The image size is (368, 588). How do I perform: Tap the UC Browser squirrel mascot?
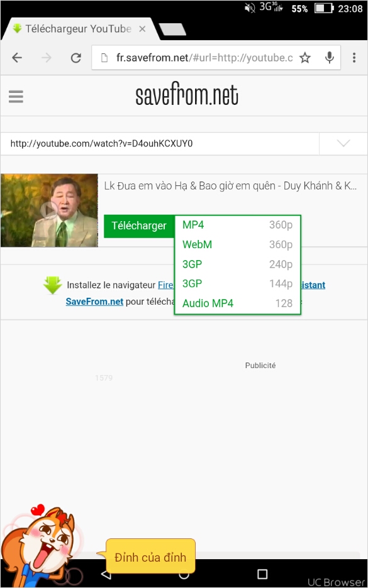click(40, 547)
